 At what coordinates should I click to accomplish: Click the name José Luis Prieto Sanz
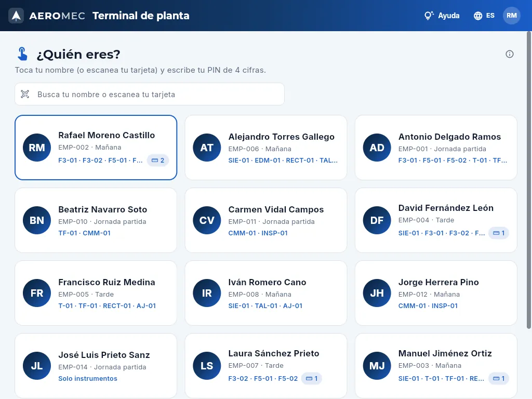point(104,355)
